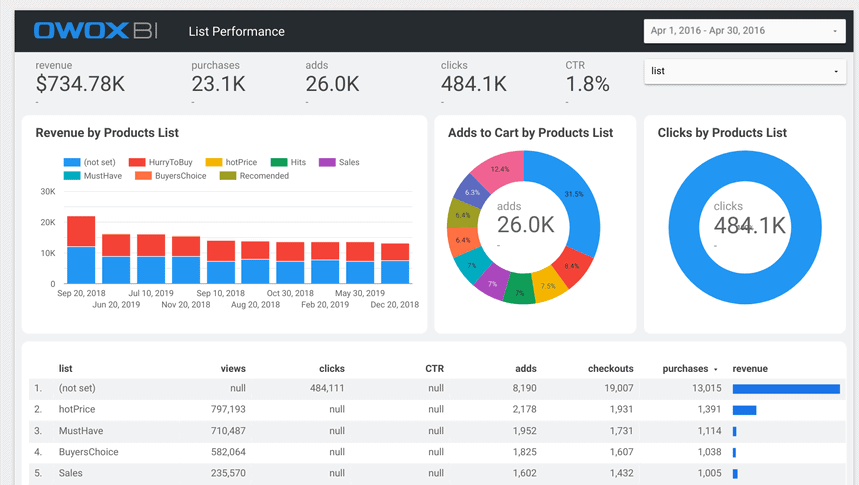
Task: Click the 797,193 views cell
Action: pyautogui.click(x=228, y=409)
